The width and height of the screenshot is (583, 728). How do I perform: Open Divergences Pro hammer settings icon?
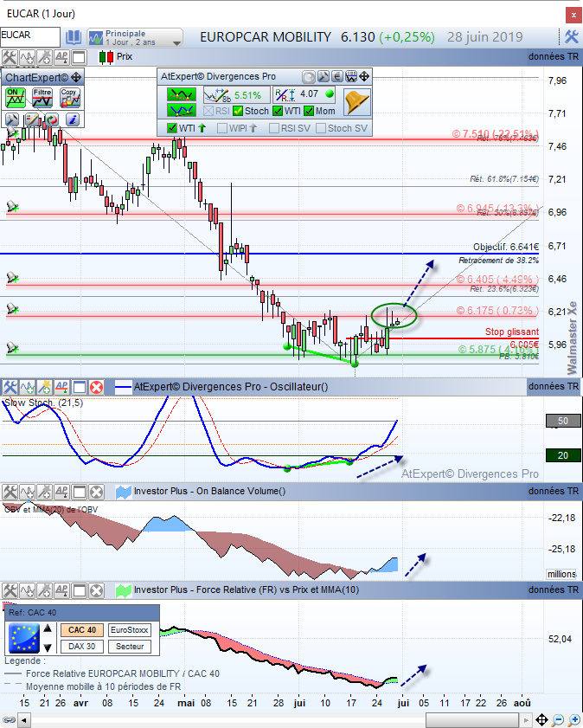323,76
